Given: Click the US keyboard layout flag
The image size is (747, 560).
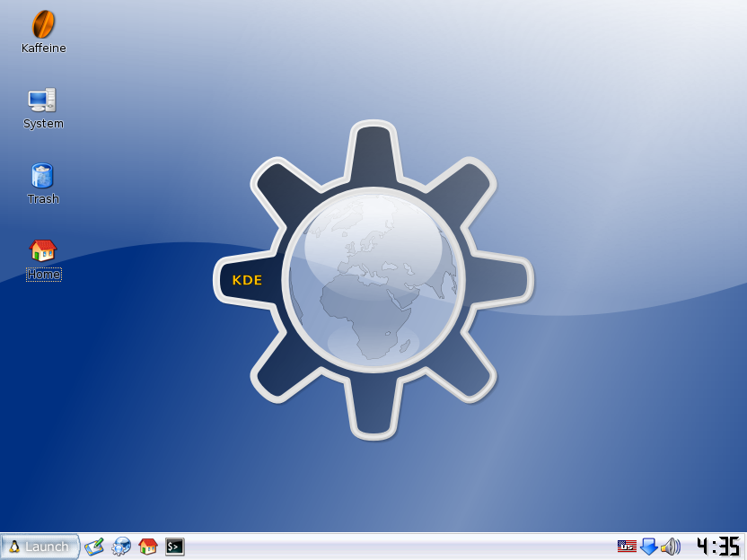Looking at the screenshot, I should pyautogui.click(x=627, y=547).
